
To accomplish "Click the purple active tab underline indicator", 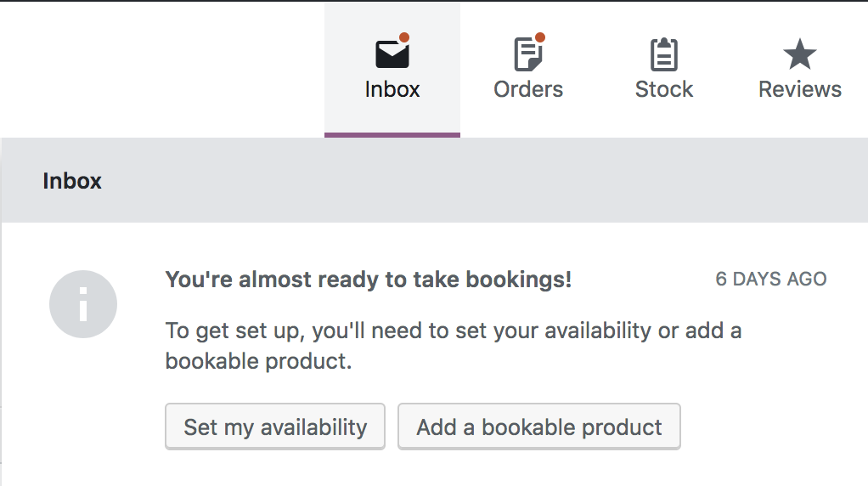I will [392, 135].
